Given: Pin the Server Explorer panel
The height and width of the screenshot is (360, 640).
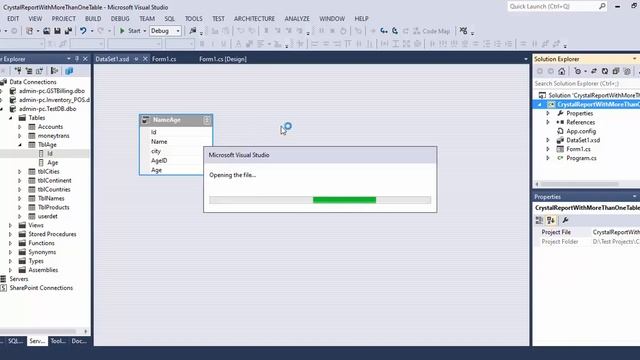Looking at the screenshot, I should click(77, 59).
